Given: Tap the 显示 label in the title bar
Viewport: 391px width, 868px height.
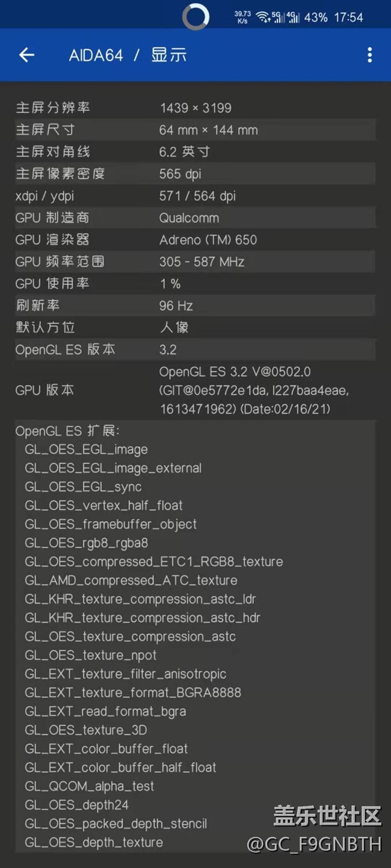Looking at the screenshot, I should tap(168, 55).
